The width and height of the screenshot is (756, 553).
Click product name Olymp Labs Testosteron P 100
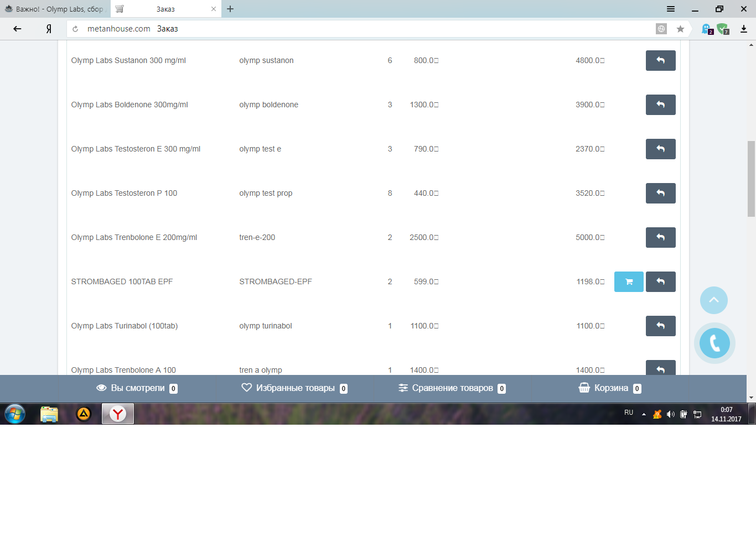tap(124, 193)
